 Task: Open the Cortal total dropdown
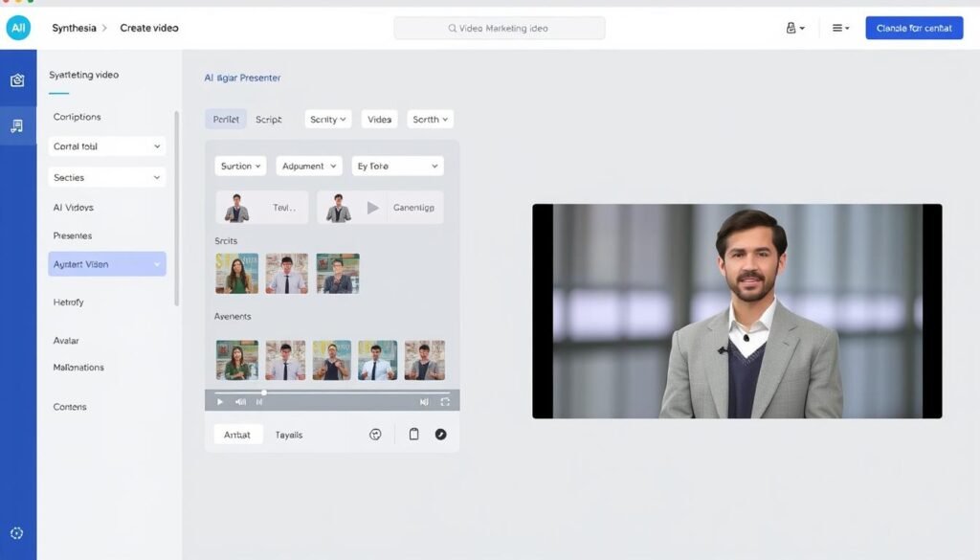(x=106, y=146)
